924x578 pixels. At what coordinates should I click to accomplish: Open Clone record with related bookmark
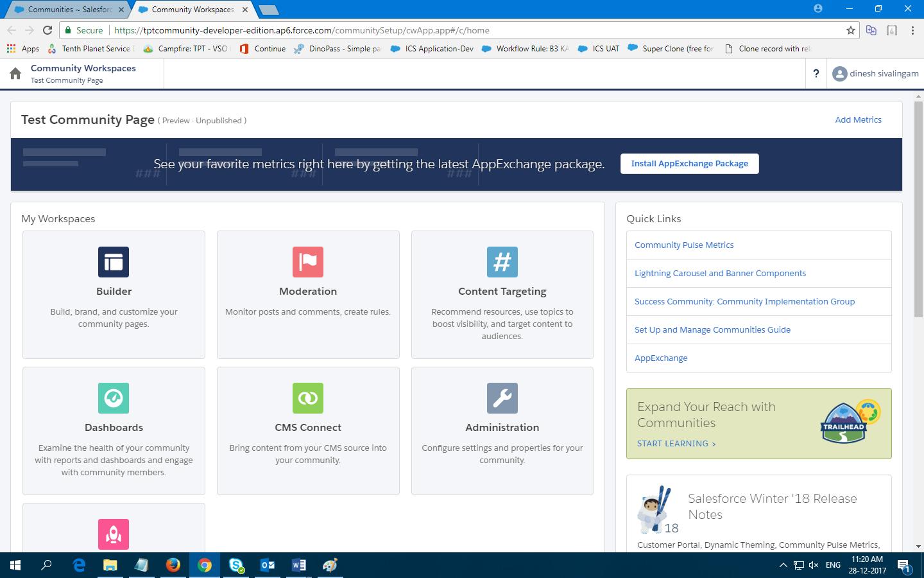tap(767, 48)
